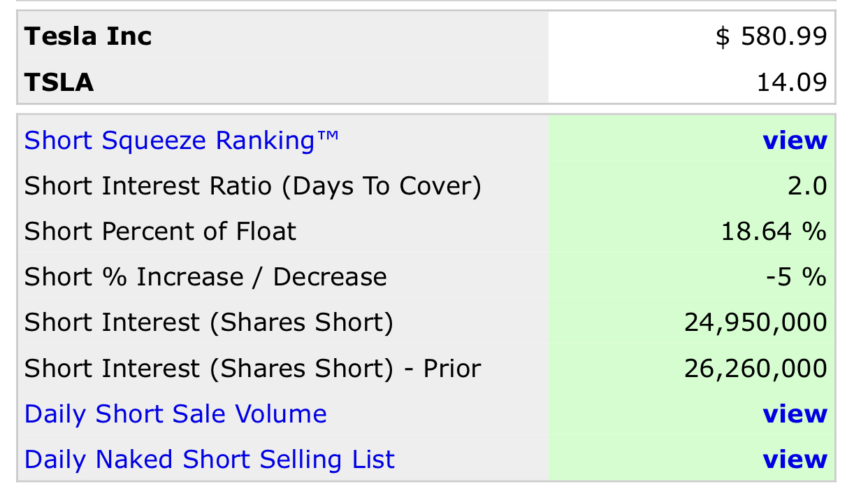The width and height of the screenshot is (868, 489).
Task: Open the Daily Short Sale Volume link
Action: pyautogui.click(x=175, y=414)
